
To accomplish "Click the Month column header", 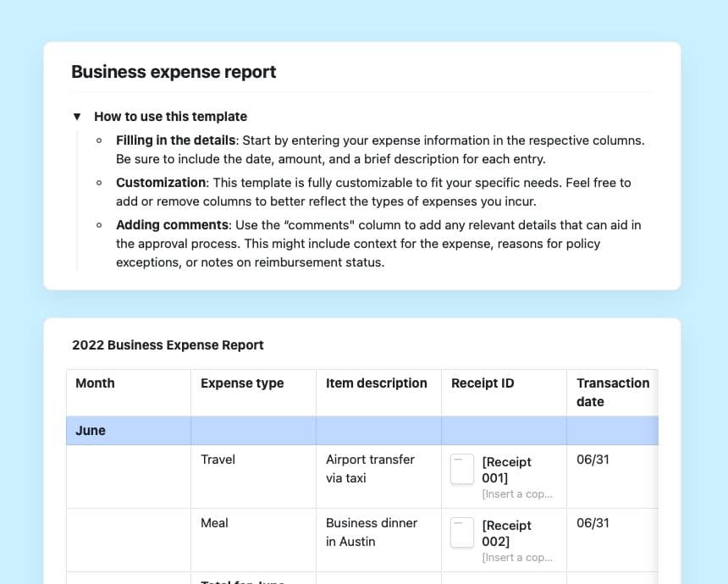I will click(95, 383).
